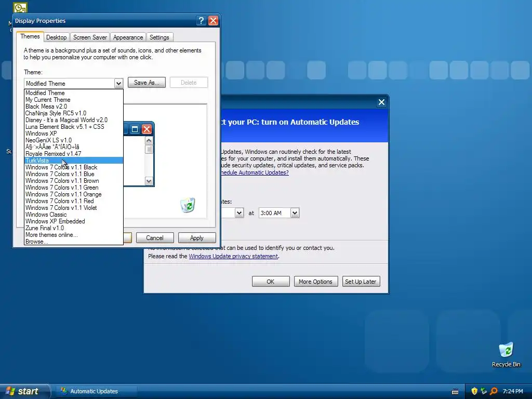532x399 pixels.
Task: Close the Automatic Updates dialog
Action: (381, 102)
